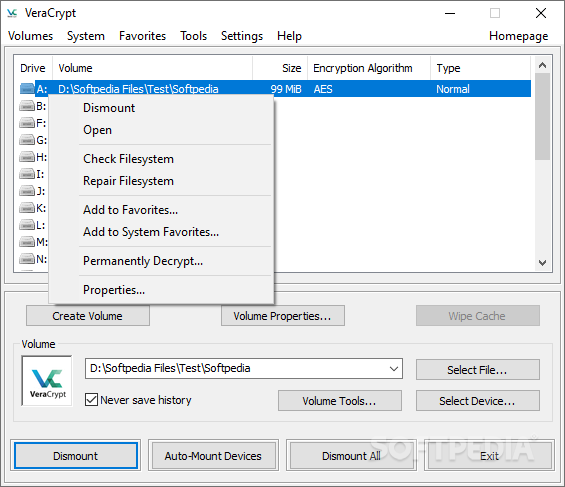
Task: Choose Add to System Favorites... entry
Action: (161, 232)
